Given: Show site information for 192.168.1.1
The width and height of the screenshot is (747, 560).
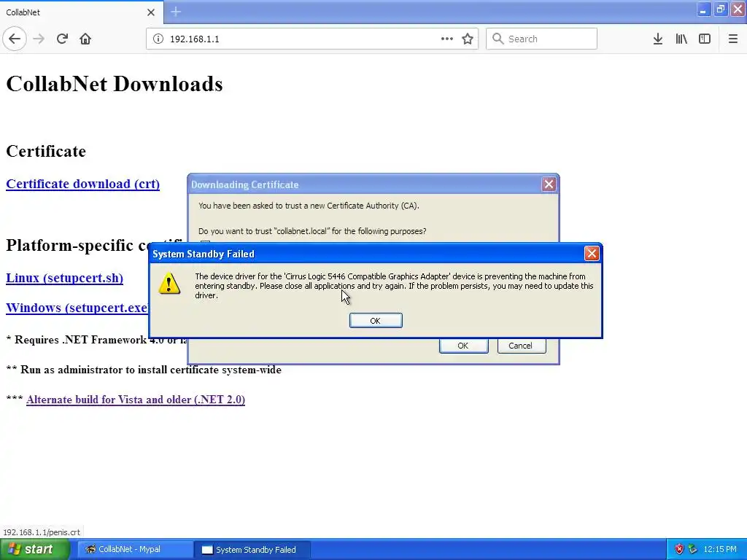Looking at the screenshot, I should [158, 39].
